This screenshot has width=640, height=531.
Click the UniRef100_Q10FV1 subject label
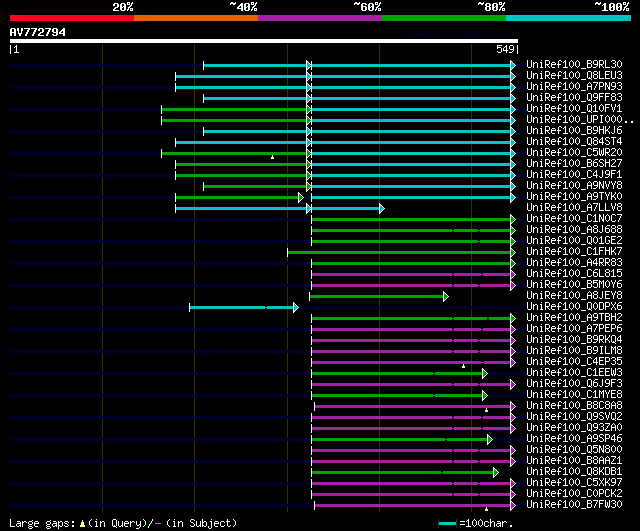(x=574, y=109)
